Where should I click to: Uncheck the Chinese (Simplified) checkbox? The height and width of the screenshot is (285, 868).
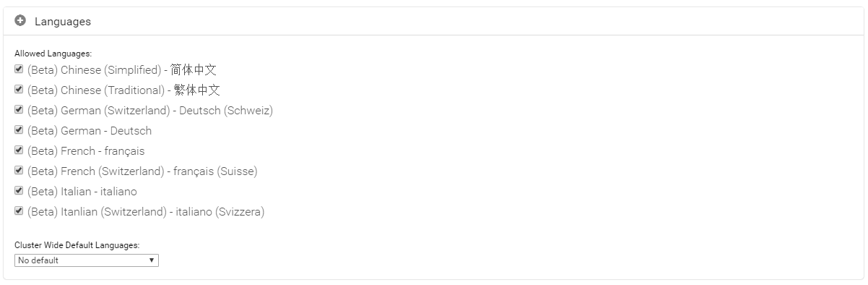tap(19, 69)
